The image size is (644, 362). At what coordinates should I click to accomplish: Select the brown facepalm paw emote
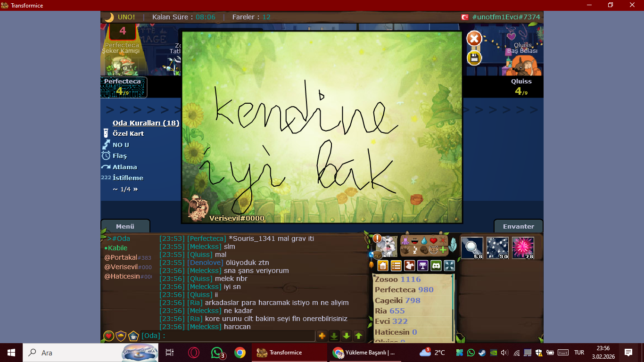click(x=424, y=250)
